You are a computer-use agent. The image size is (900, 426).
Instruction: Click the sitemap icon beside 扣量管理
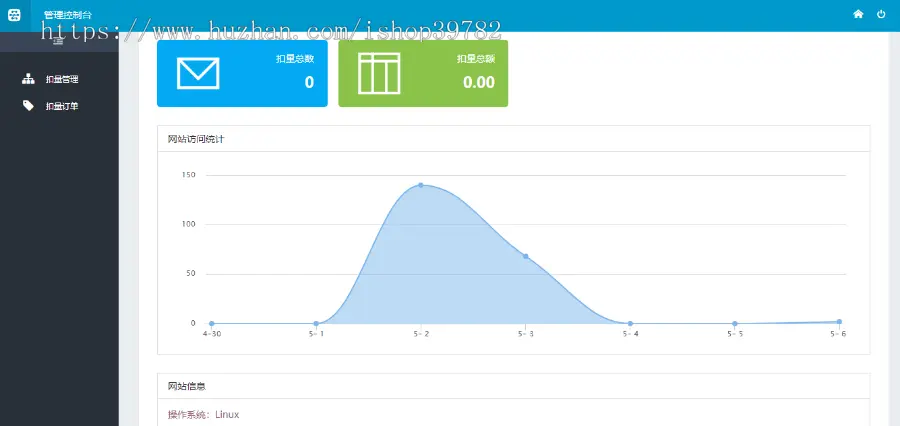click(28, 79)
